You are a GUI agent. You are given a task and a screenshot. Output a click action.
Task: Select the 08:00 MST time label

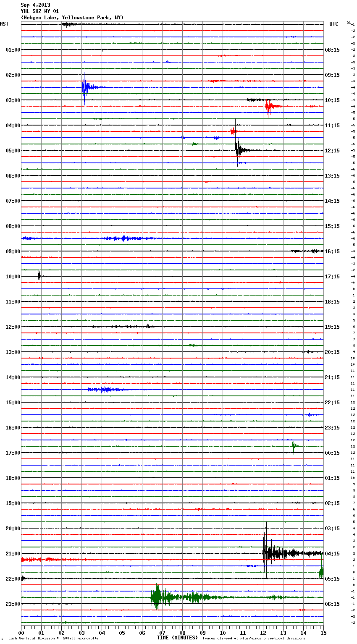[13, 226]
